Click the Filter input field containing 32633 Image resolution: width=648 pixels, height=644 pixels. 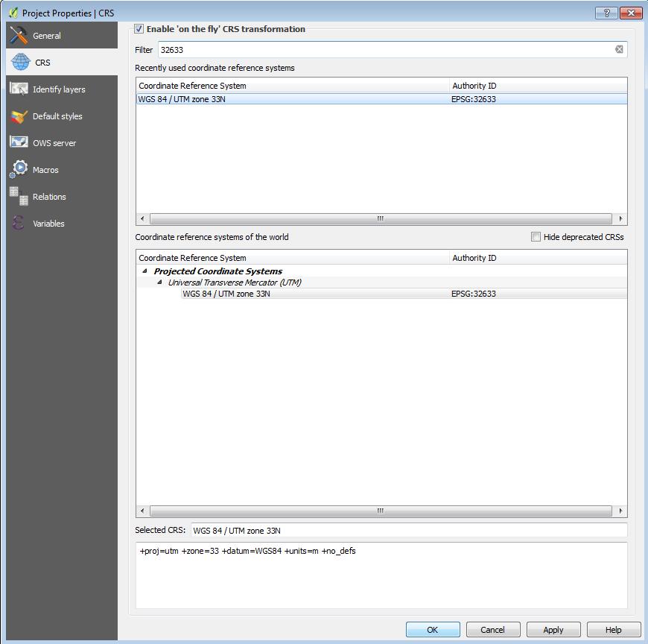click(393, 50)
